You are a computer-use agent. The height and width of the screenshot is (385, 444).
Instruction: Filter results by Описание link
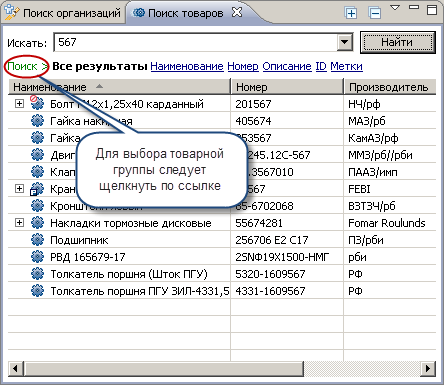pyautogui.click(x=287, y=66)
